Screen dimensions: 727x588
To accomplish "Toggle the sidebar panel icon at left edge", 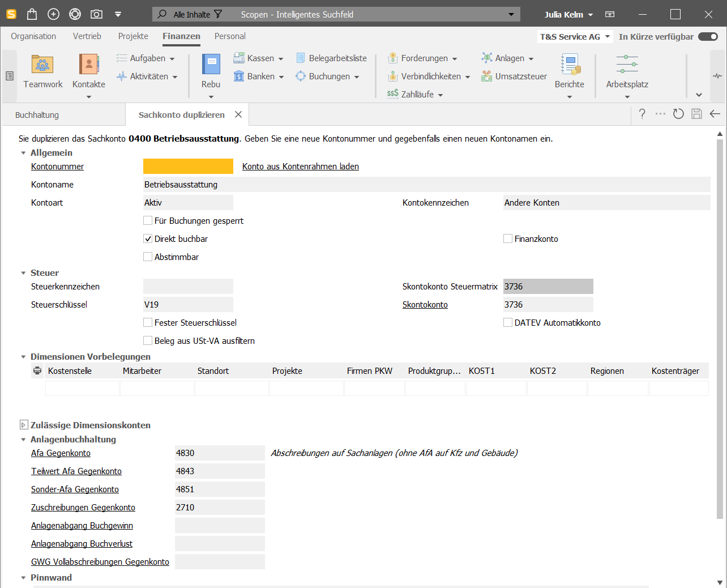I will (x=10, y=76).
